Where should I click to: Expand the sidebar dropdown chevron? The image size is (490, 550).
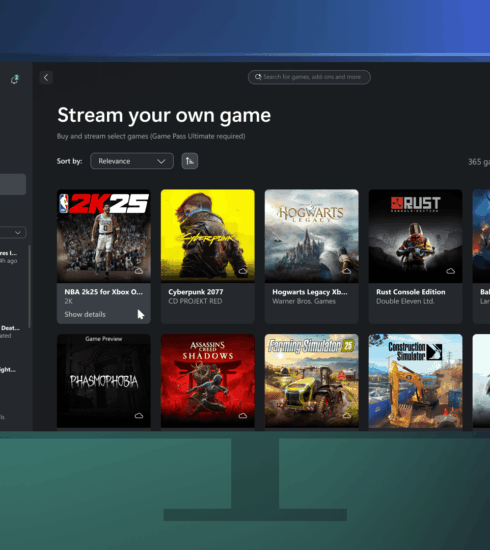(18, 233)
